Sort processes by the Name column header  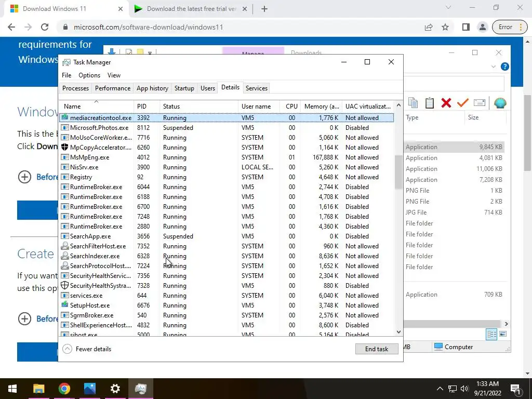tap(96, 106)
